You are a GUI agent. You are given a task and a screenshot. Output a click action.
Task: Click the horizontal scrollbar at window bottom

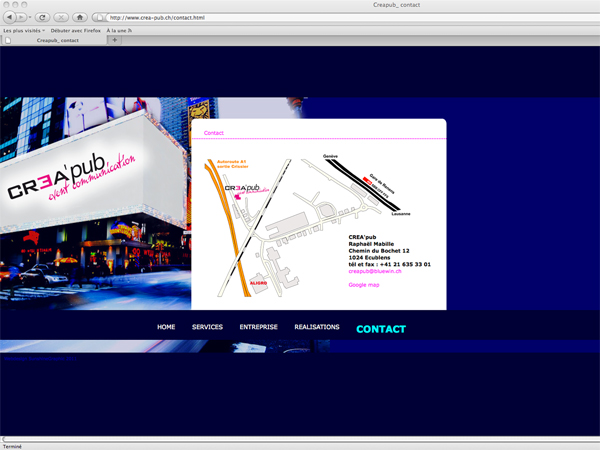(300, 439)
